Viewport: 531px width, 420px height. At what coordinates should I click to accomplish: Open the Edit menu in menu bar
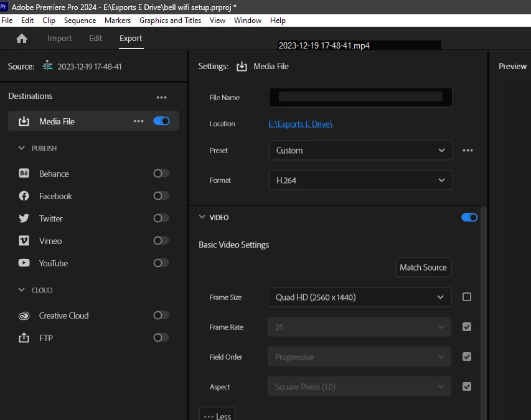27,21
